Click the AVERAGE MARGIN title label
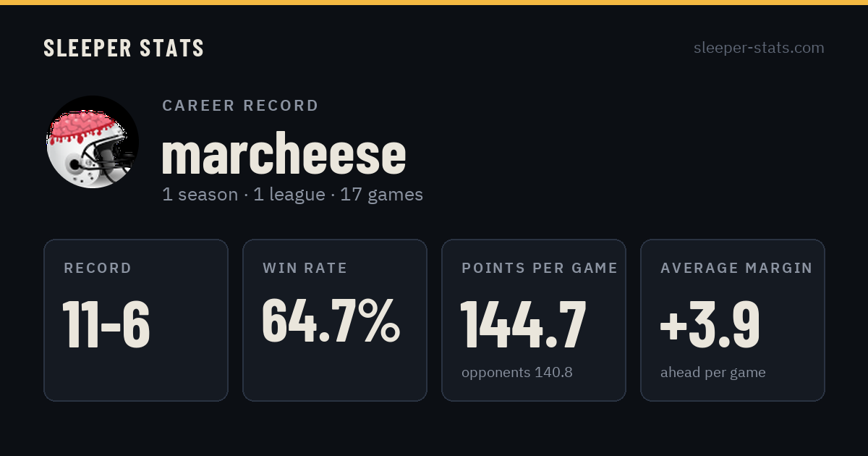The image size is (868, 456). click(736, 269)
